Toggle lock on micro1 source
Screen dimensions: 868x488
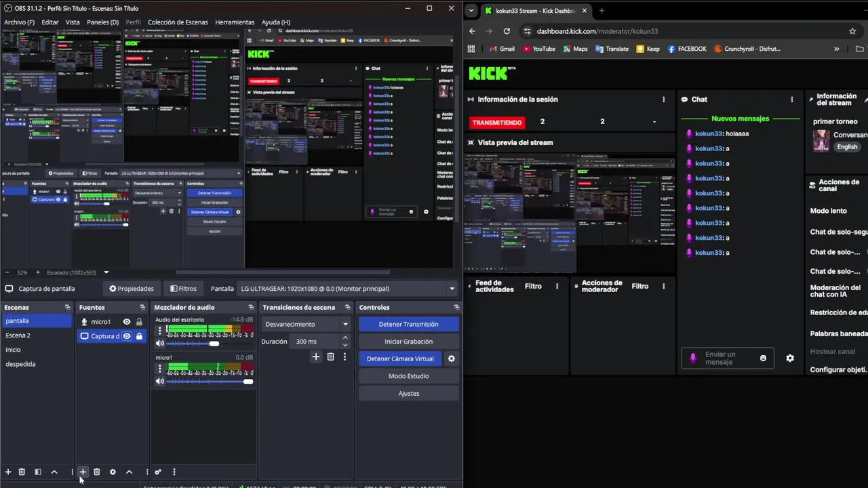pos(139,322)
